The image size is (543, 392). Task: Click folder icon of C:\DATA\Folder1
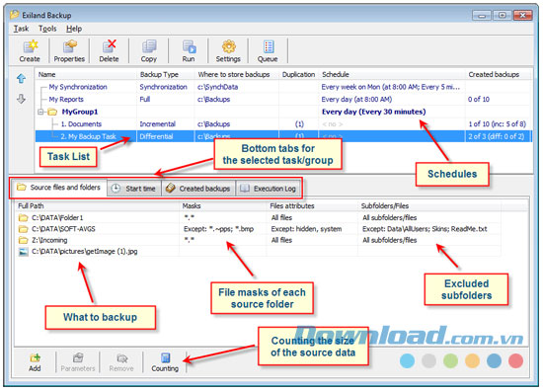[x=24, y=218]
